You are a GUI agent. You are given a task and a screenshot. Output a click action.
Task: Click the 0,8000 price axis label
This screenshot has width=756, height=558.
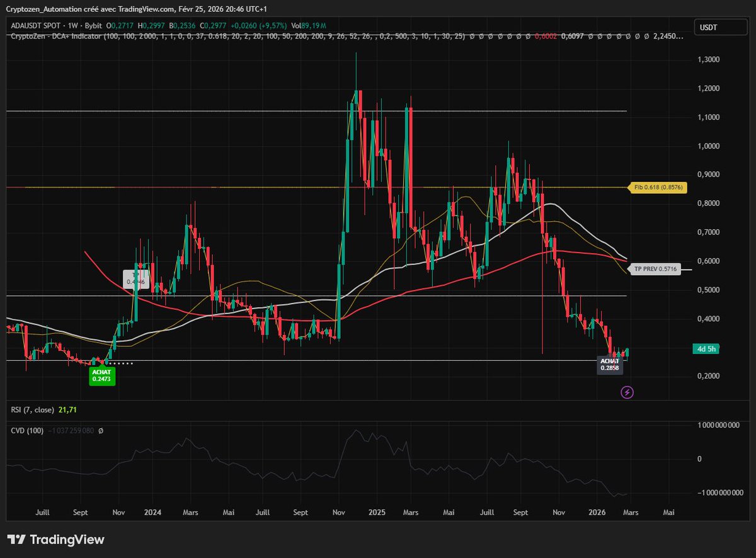pyautogui.click(x=708, y=204)
